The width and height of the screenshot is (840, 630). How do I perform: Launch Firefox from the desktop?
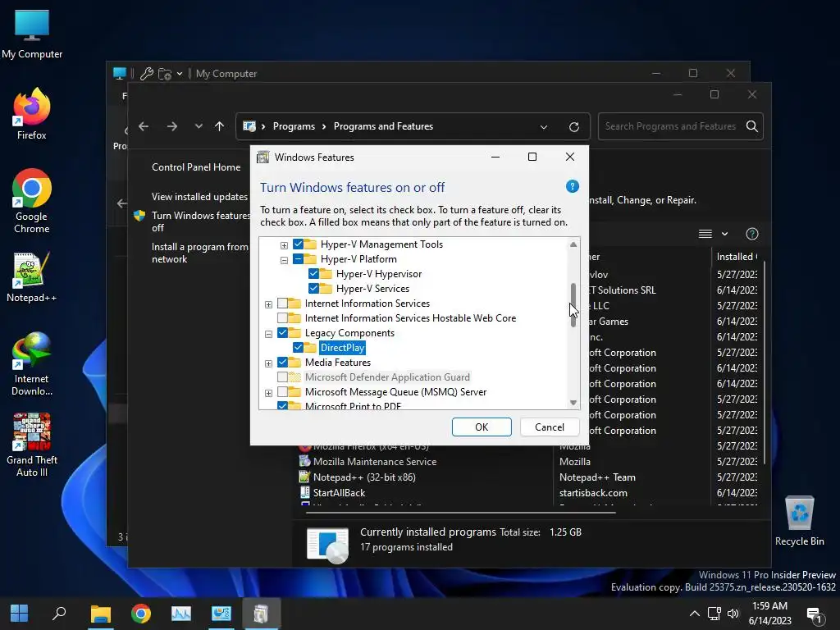click(32, 114)
